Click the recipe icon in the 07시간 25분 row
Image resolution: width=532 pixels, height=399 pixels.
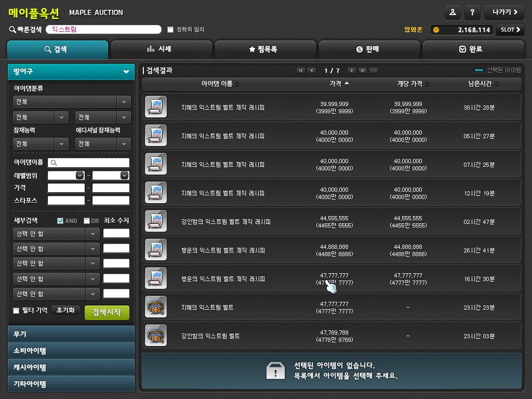pos(156,164)
